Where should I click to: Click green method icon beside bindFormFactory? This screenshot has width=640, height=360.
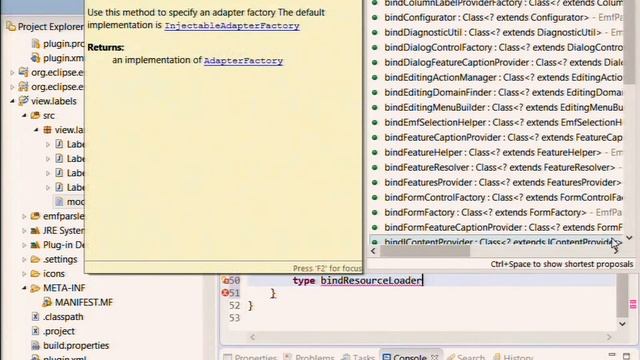(x=375, y=212)
